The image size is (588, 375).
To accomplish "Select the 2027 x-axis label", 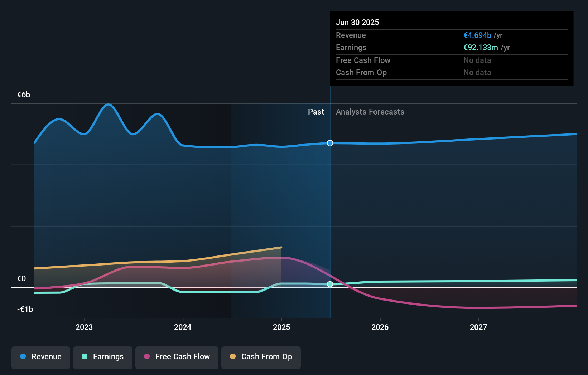I will (478, 327).
